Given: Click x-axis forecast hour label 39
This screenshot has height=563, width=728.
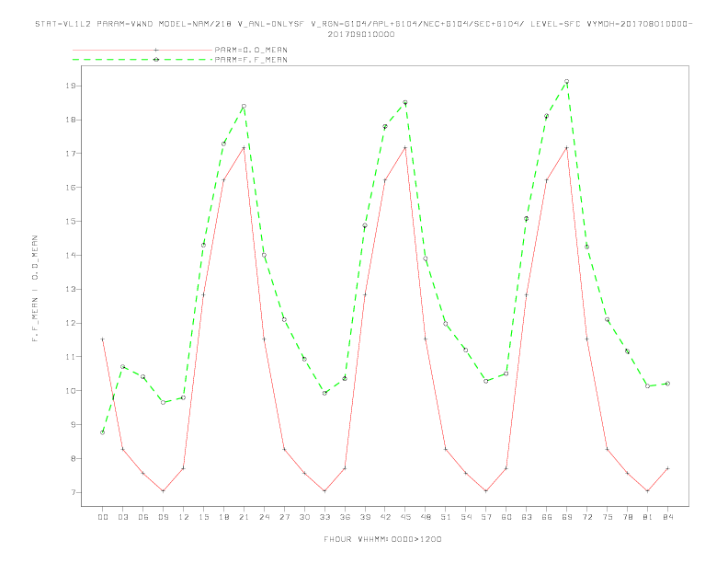Looking at the screenshot, I should click(x=365, y=517).
